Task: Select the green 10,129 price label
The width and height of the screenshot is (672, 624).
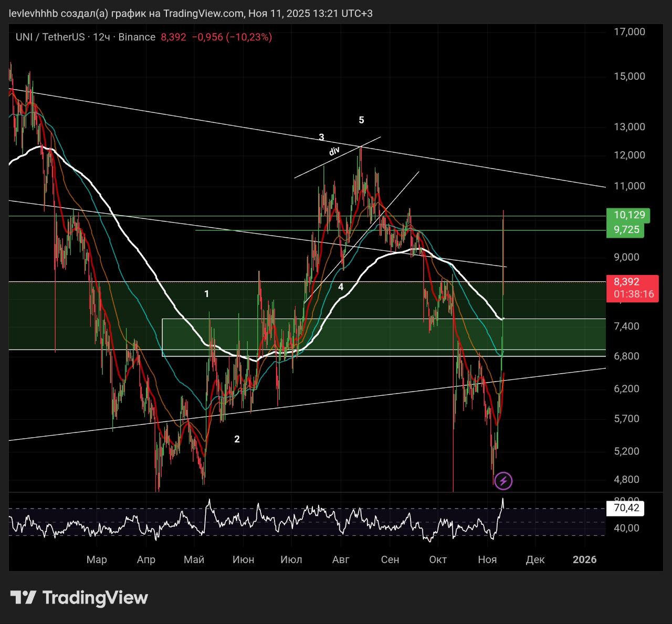Action: coord(628,215)
